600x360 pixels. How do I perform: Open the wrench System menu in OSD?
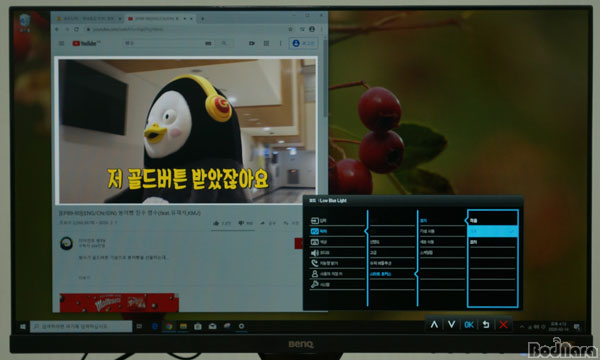[x=337, y=284]
